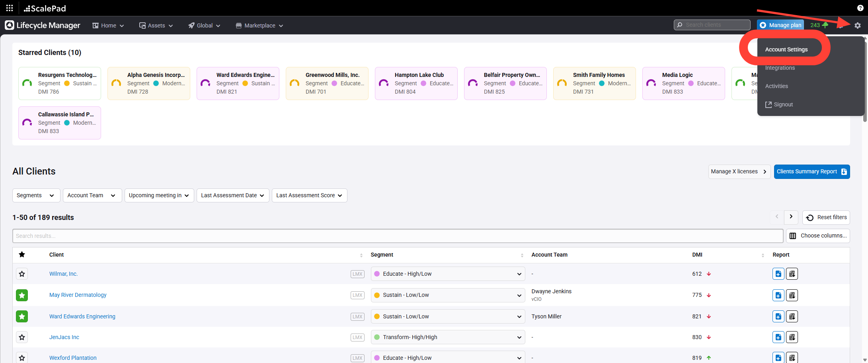
Task: Go to the next results page arrow
Action: pyautogui.click(x=791, y=217)
